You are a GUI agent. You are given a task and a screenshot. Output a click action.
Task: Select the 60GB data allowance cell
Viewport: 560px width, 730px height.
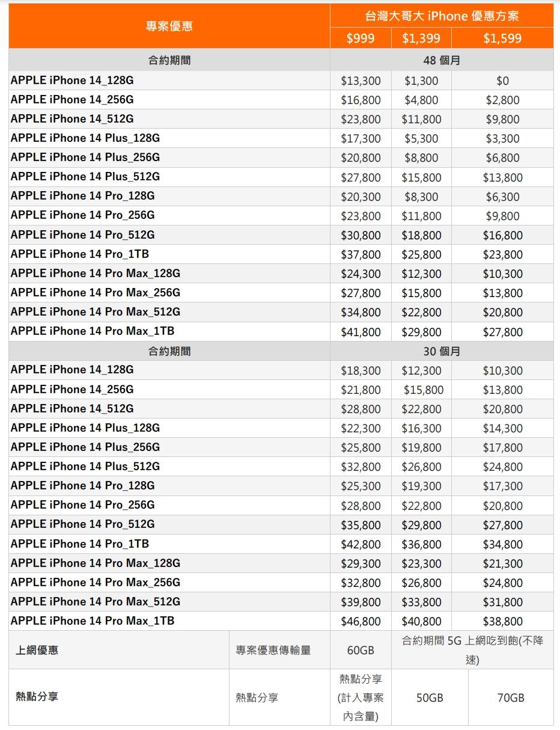tap(361, 650)
